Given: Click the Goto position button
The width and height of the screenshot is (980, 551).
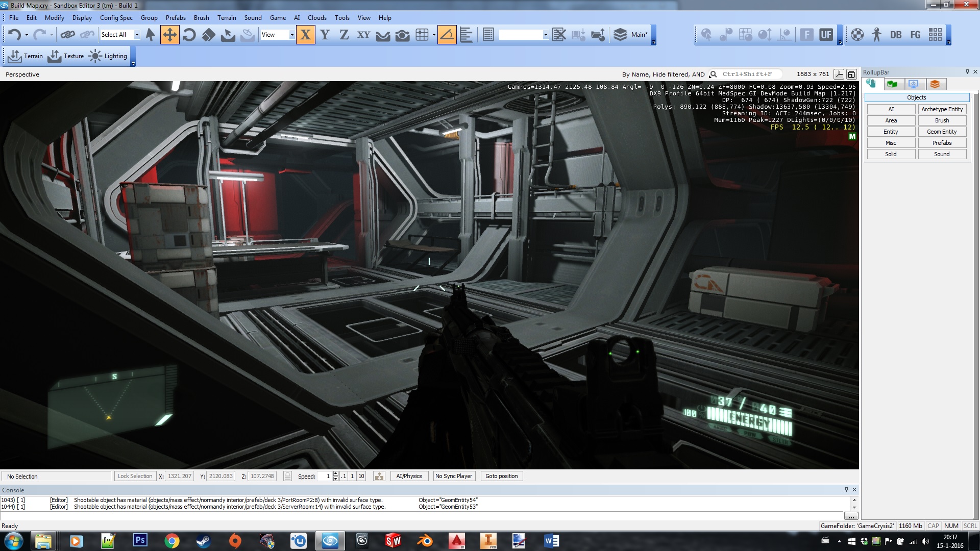Looking at the screenshot, I should pos(501,476).
